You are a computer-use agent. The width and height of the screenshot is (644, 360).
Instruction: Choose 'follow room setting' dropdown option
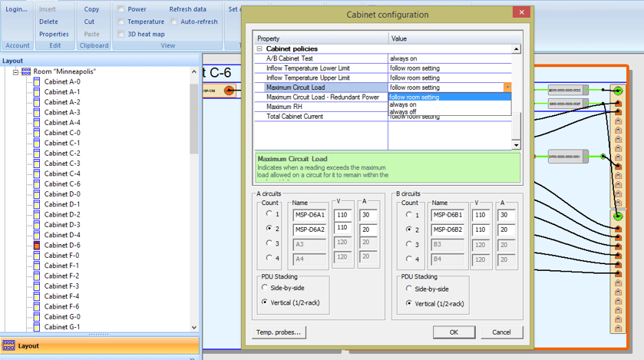pos(450,97)
